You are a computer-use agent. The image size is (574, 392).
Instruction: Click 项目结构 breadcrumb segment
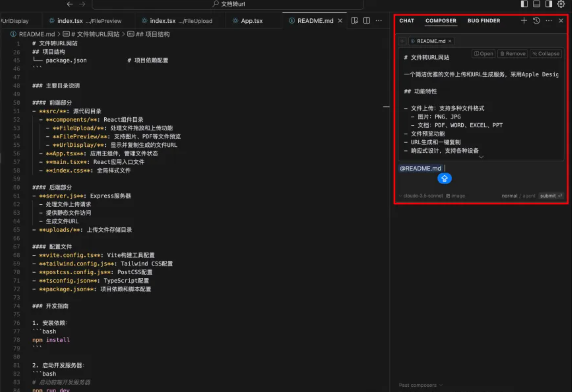tap(153, 34)
